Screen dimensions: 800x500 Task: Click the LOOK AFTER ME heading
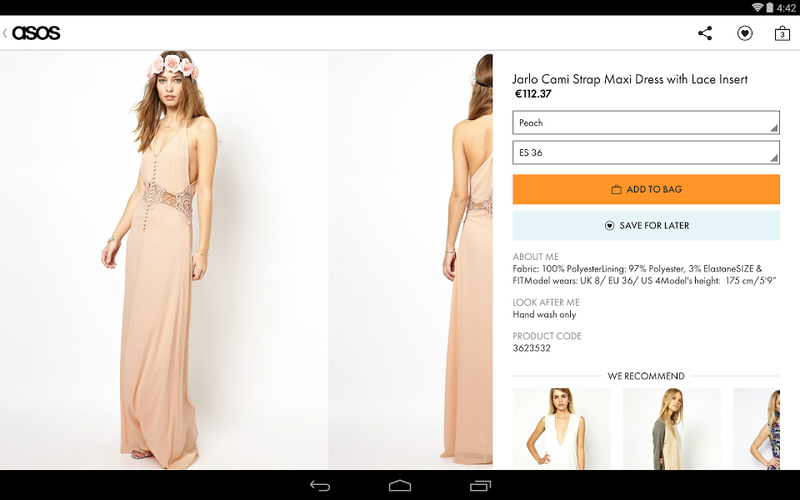coord(546,302)
